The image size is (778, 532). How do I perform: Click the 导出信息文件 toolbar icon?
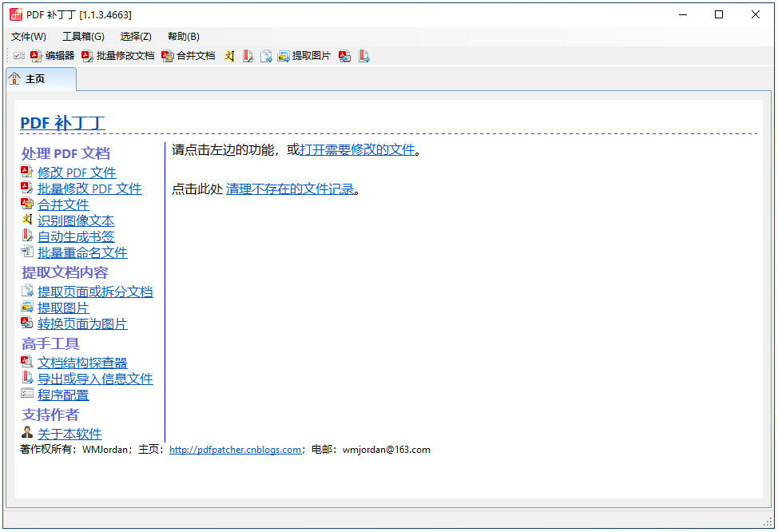364,56
